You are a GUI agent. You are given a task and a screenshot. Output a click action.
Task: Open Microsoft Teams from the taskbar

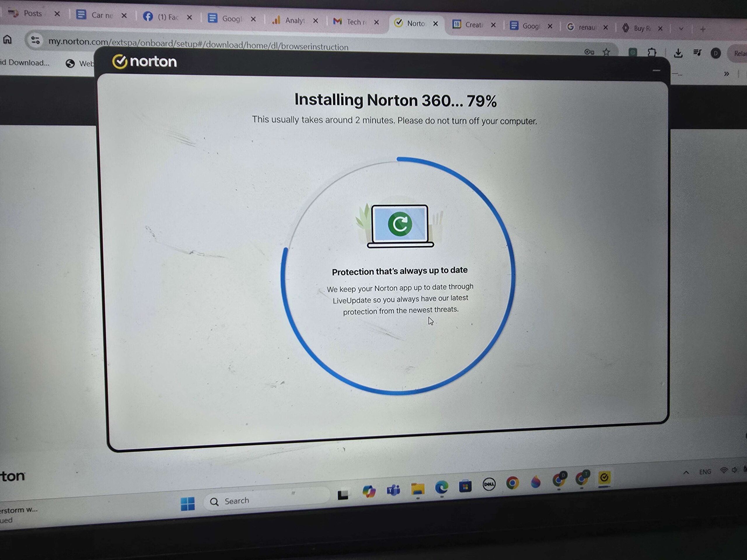[x=393, y=489]
